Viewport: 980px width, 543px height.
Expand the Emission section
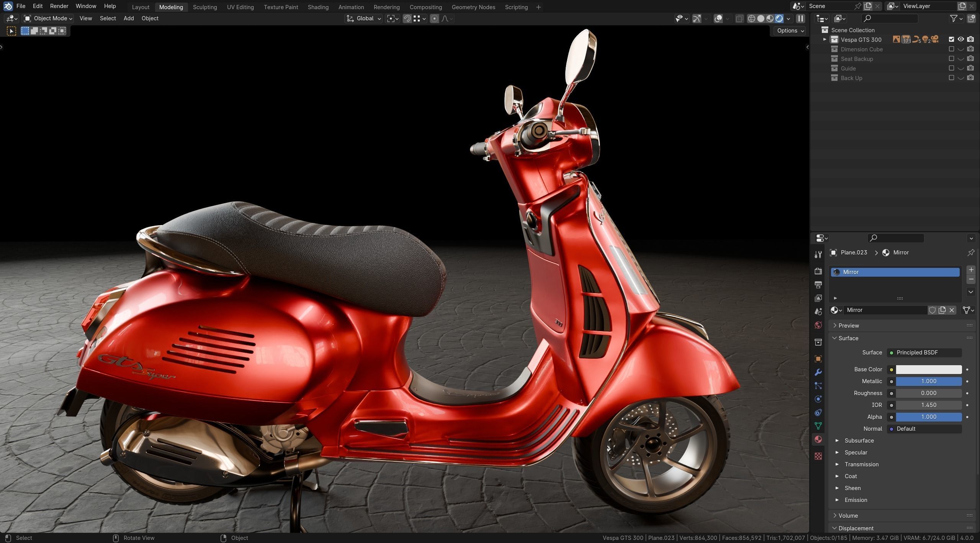coord(856,500)
